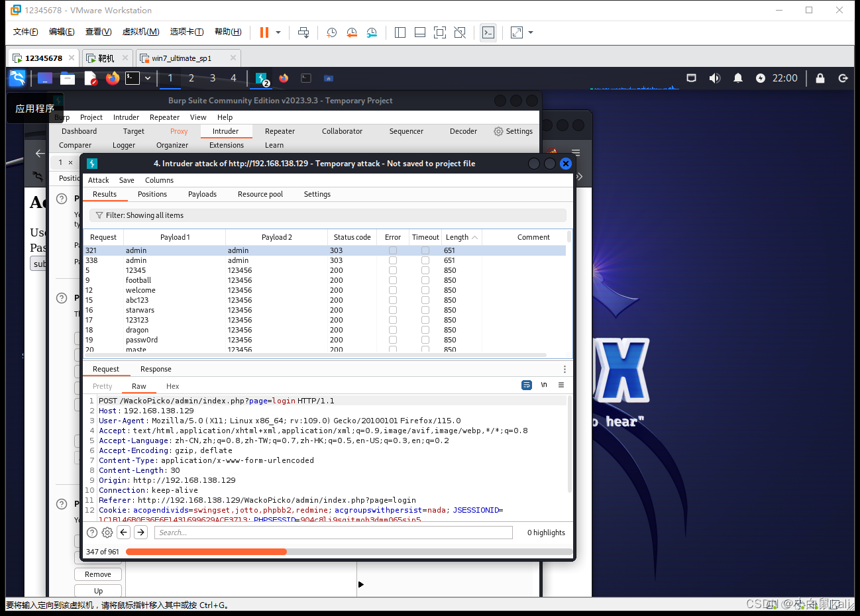Select the Response tab in message viewer
Screen dimensions: 860x616
pyautogui.click(x=156, y=369)
